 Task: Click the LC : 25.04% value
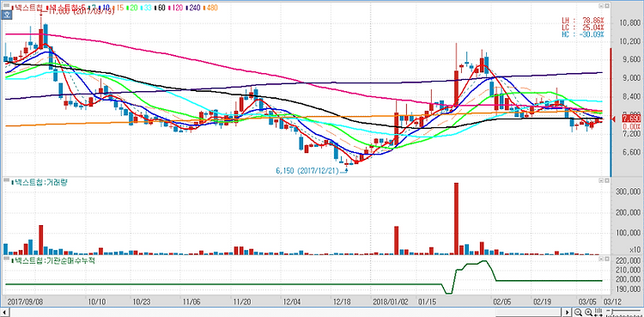583,27
